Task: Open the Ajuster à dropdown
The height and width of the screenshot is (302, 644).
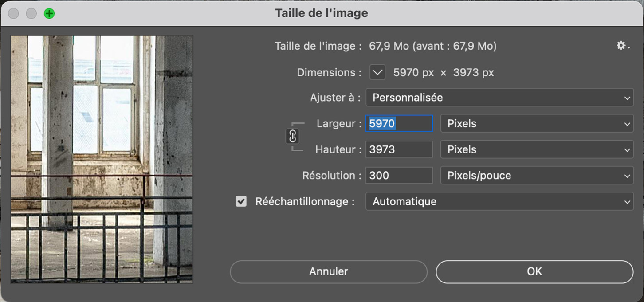Action: (x=499, y=98)
